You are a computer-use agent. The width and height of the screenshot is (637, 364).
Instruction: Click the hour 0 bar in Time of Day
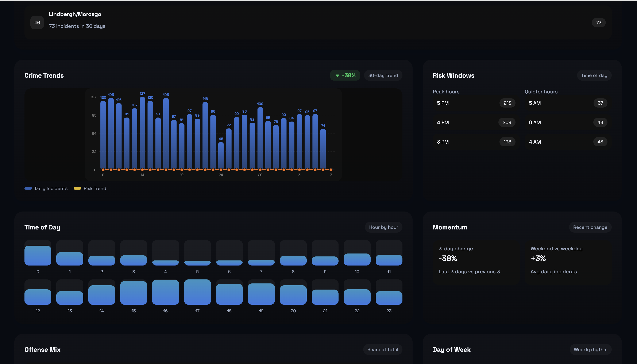click(38, 256)
